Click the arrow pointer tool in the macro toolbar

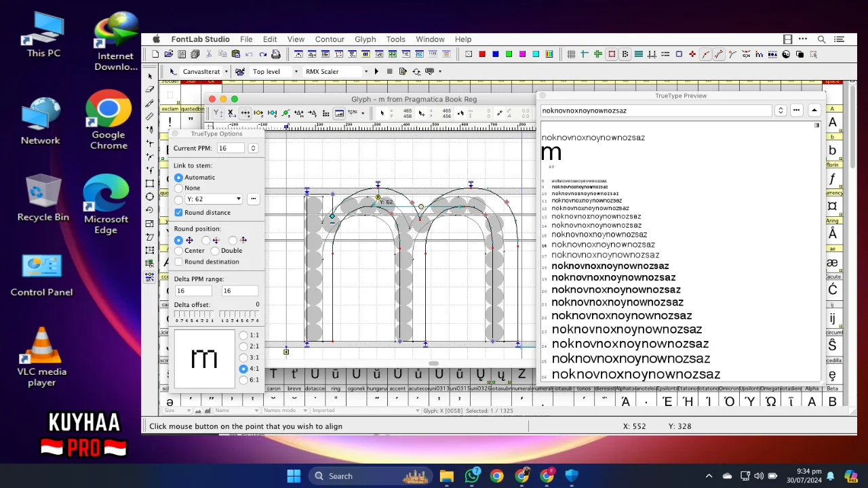[x=173, y=71]
